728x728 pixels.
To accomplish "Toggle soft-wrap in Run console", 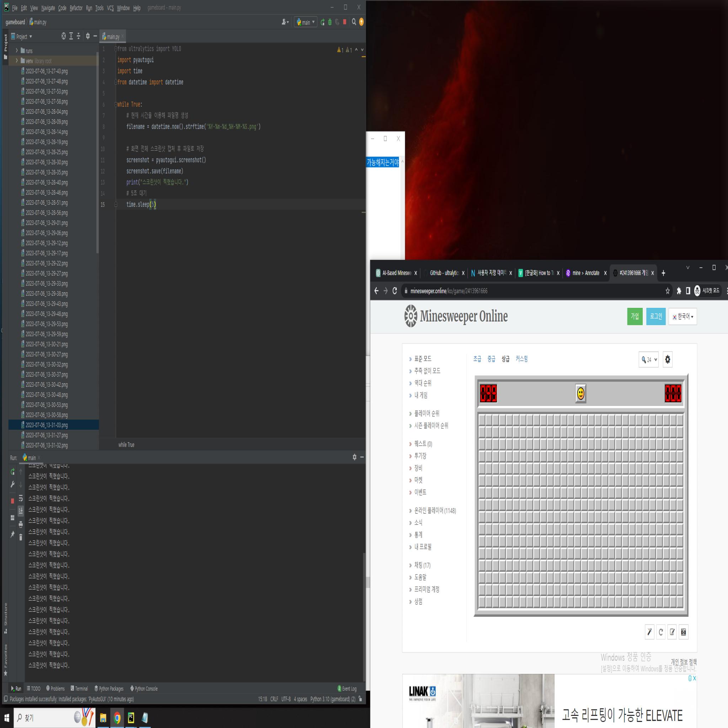I will point(21,498).
